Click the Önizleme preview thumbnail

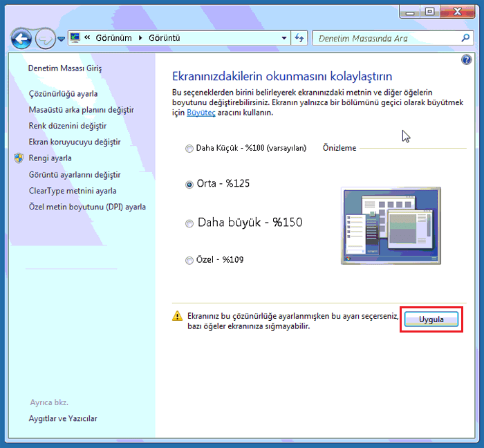[391, 225]
